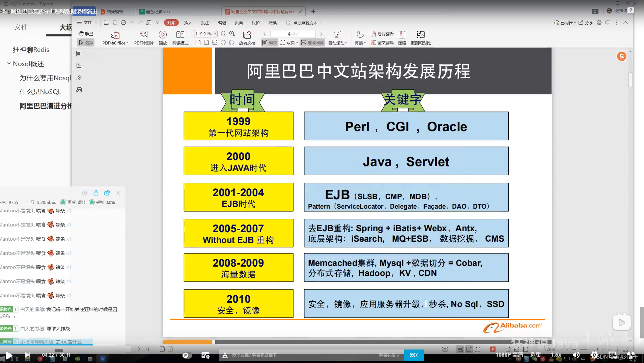
Task: Activate the Select (选择) tool
Action: click(x=86, y=42)
